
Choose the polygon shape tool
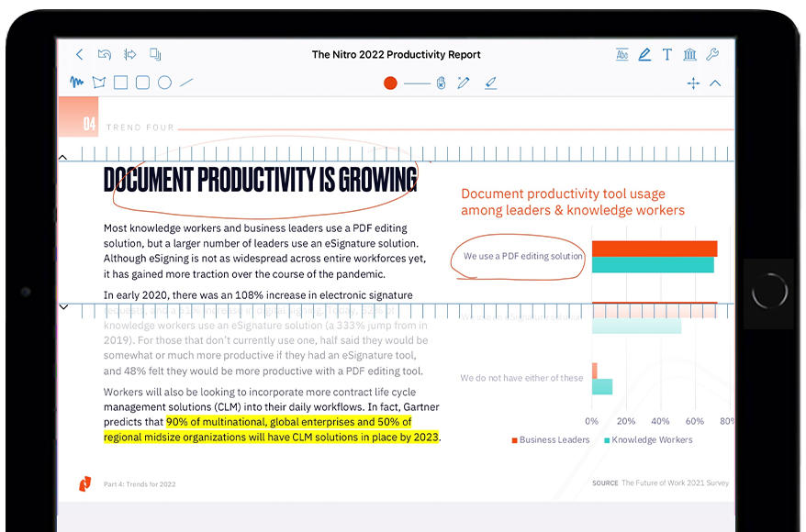[99, 83]
